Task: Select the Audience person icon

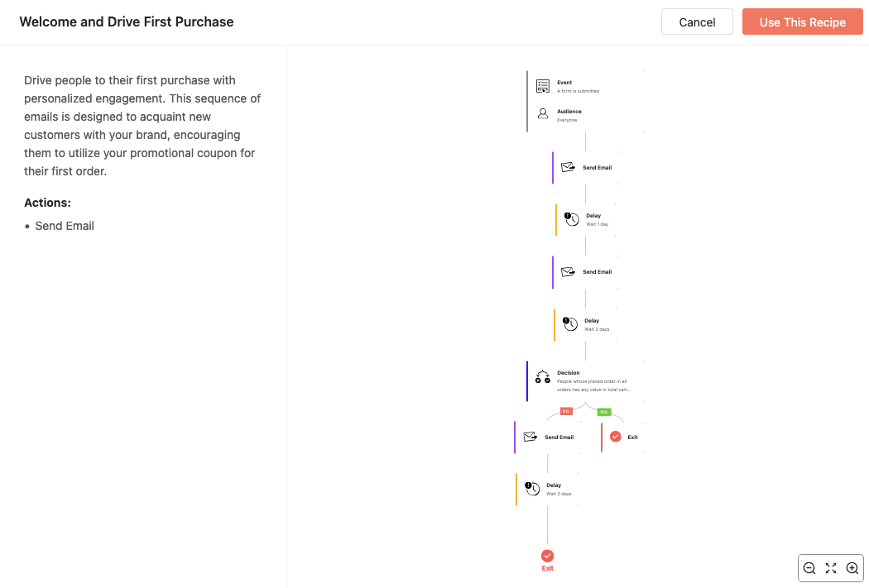Action: pyautogui.click(x=543, y=114)
